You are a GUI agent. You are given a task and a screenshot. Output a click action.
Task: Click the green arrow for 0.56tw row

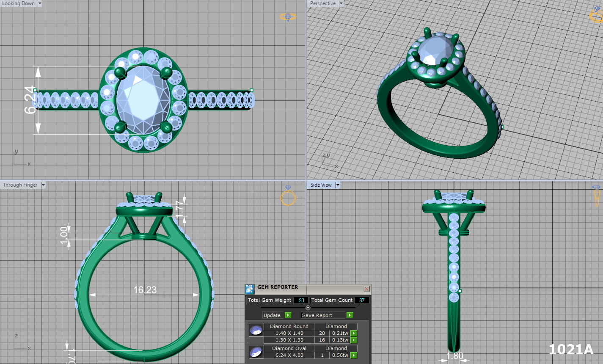coord(354,356)
